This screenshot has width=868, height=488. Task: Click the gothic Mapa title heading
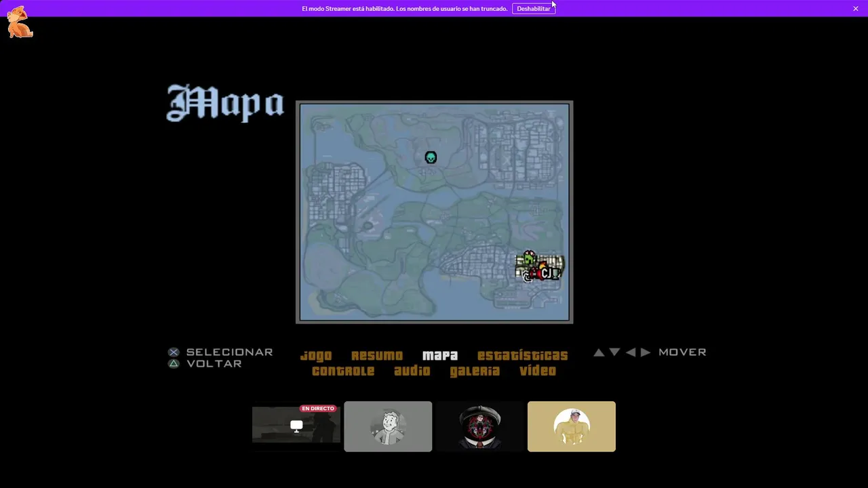point(225,103)
